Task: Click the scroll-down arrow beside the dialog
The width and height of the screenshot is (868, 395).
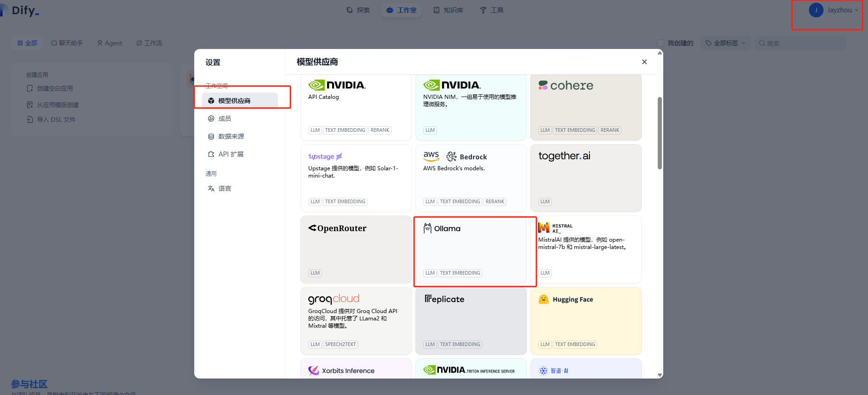Action: pos(660,375)
